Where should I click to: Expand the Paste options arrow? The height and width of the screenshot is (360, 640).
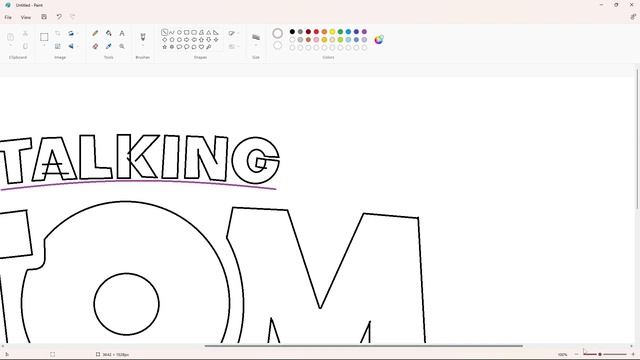[x=11, y=46]
